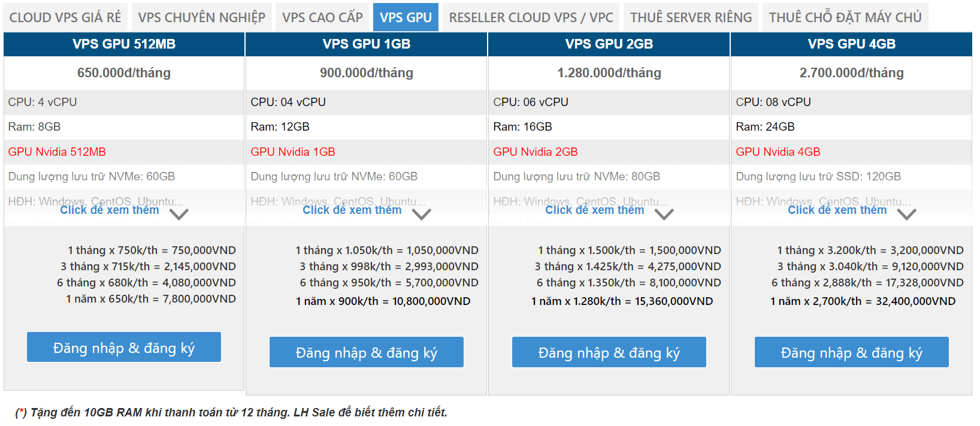Click '1 năm x 2,700k/th = 32,400,000VND' line
Image resolution: width=980 pixels, height=426 pixels.
click(863, 301)
